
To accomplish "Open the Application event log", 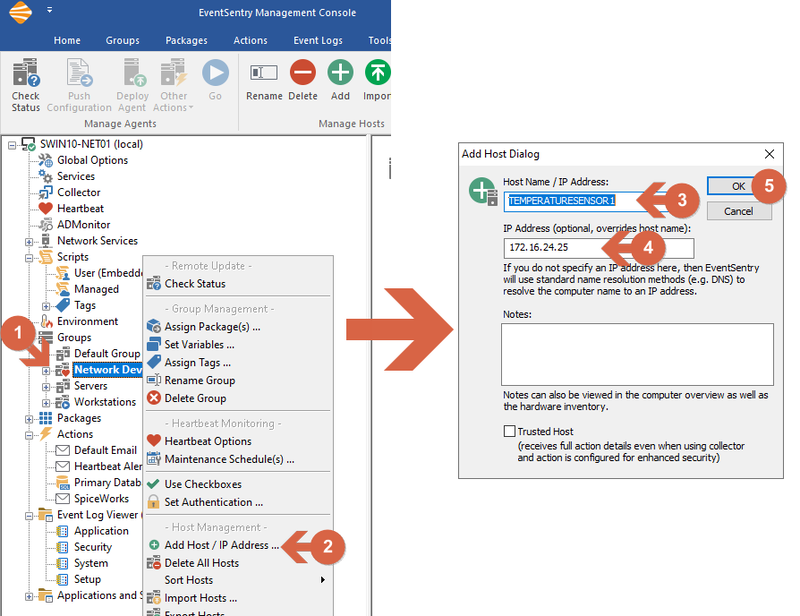I will click(101, 531).
